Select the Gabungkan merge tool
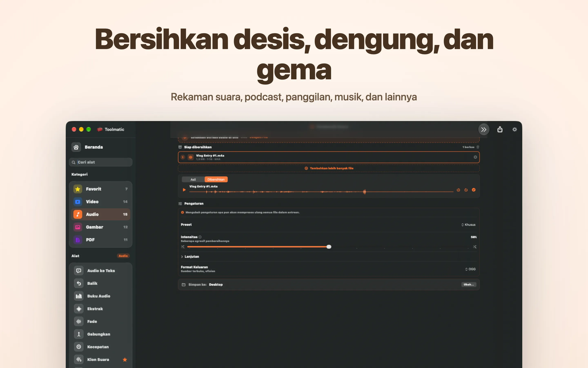 pos(101,334)
